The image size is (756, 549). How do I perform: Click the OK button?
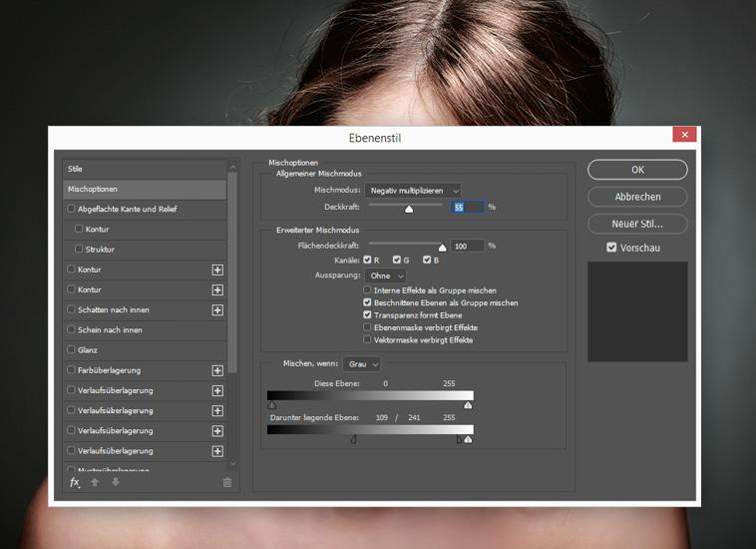click(637, 170)
